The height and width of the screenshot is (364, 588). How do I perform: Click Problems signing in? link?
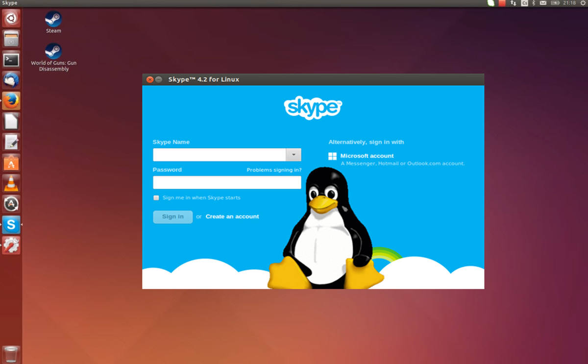click(x=274, y=170)
